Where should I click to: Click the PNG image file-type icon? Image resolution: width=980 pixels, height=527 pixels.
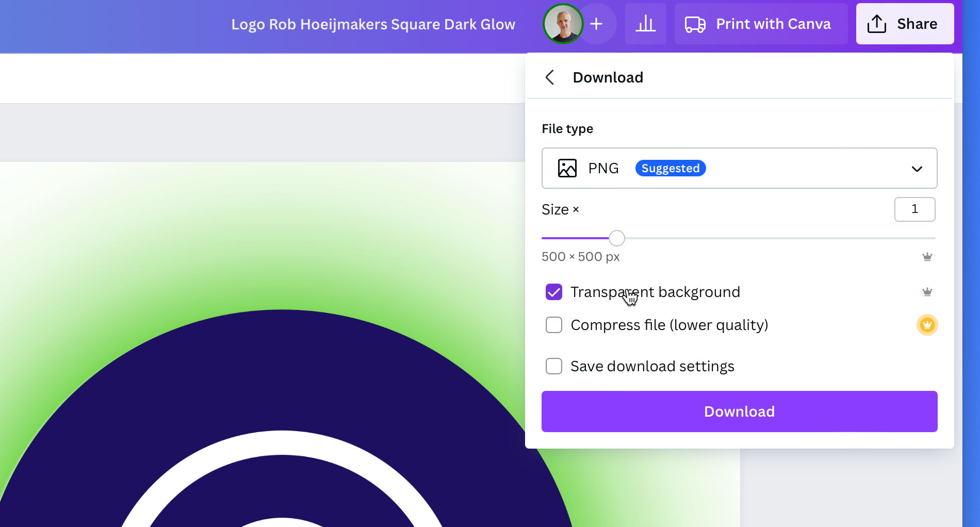tap(566, 168)
